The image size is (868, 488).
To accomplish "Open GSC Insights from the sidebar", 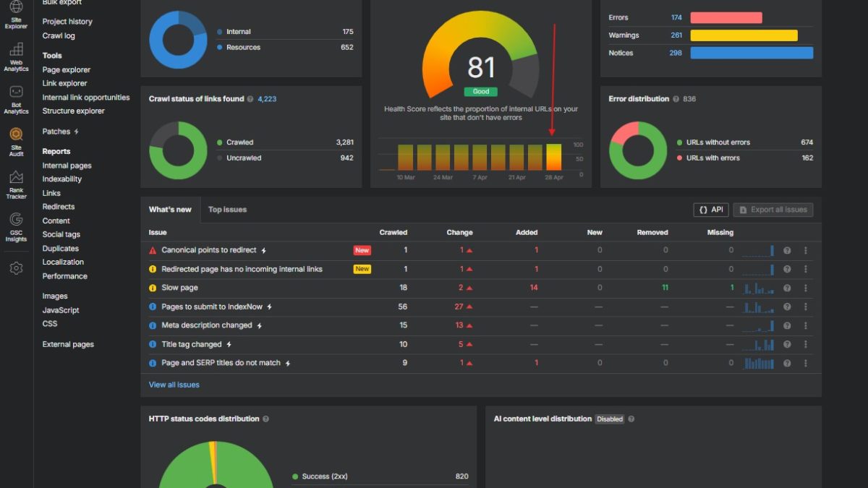I will 16,227.
